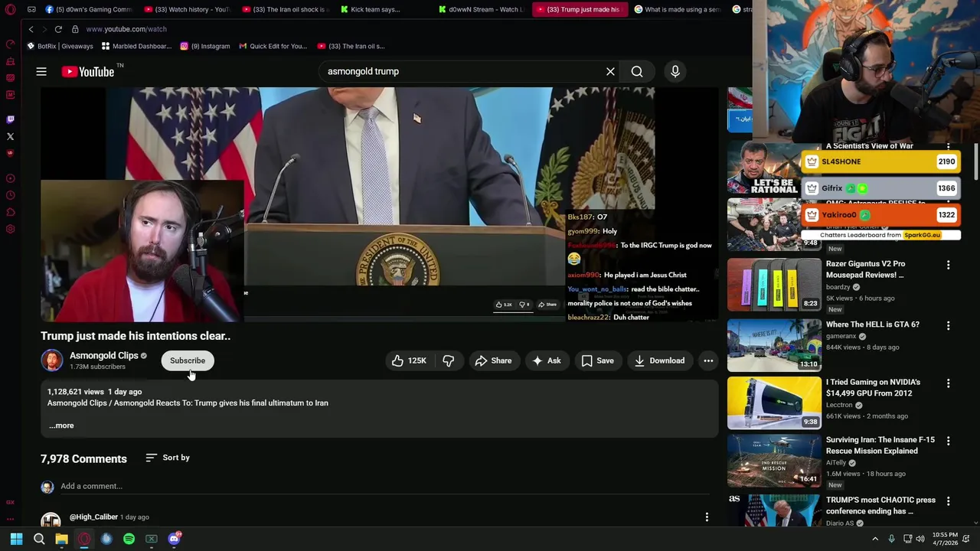Viewport: 980px width, 551px height.
Task: Start voice search with the microphone icon
Action: tap(675, 71)
